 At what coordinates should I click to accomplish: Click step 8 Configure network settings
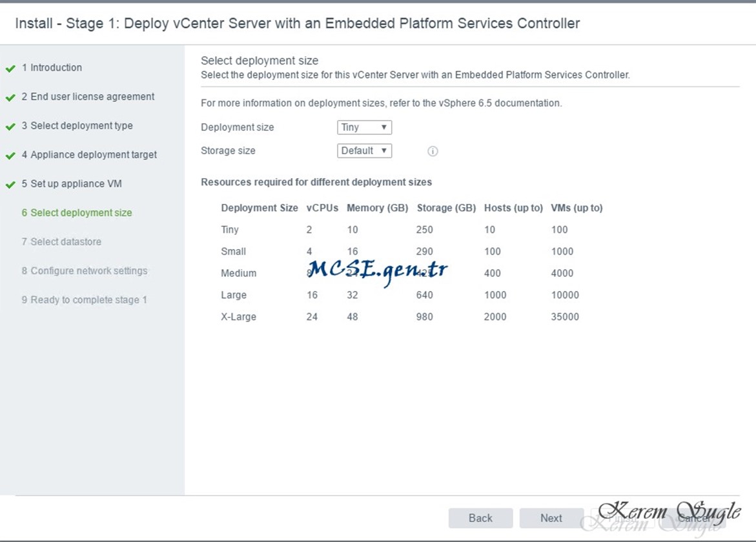click(x=85, y=271)
